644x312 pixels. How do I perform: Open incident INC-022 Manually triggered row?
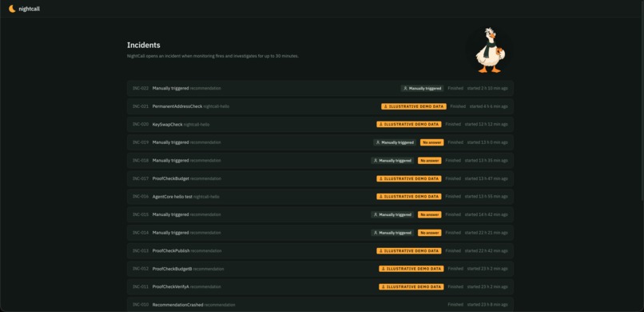click(320, 88)
